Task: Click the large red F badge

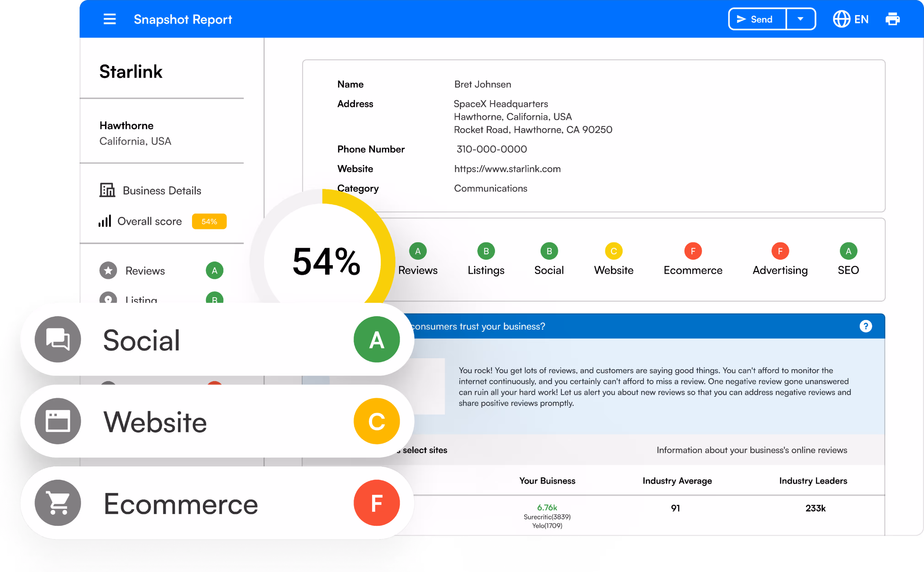Action: (x=377, y=503)
